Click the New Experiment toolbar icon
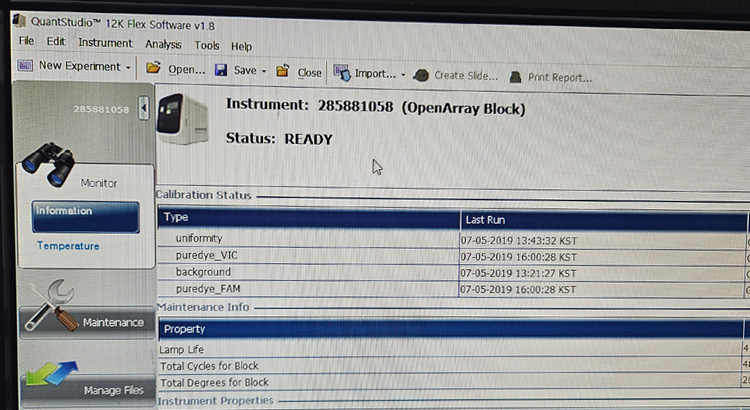 click(26, 67)
